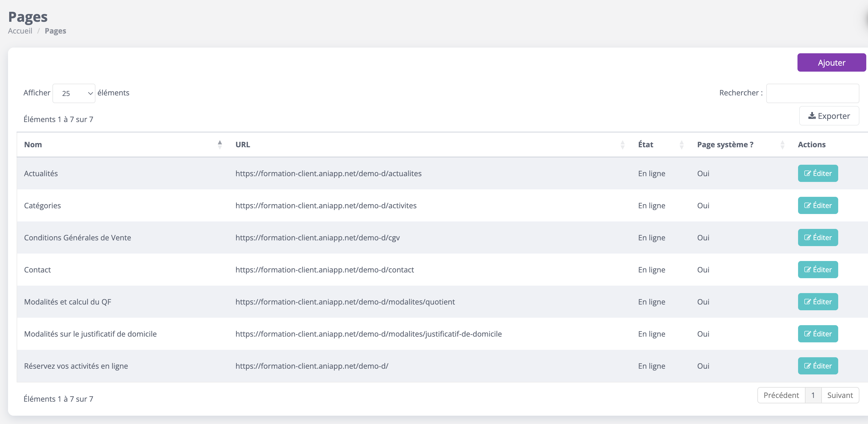Click the Pages breadcrumb item
The image size is (868, 424).
click(55, 31)
